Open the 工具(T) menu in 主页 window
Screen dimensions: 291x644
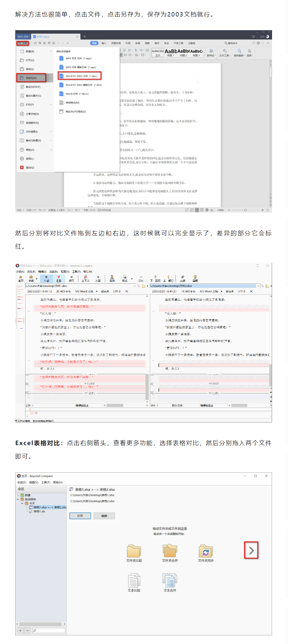pyautogui.click(x=46, y=482)
